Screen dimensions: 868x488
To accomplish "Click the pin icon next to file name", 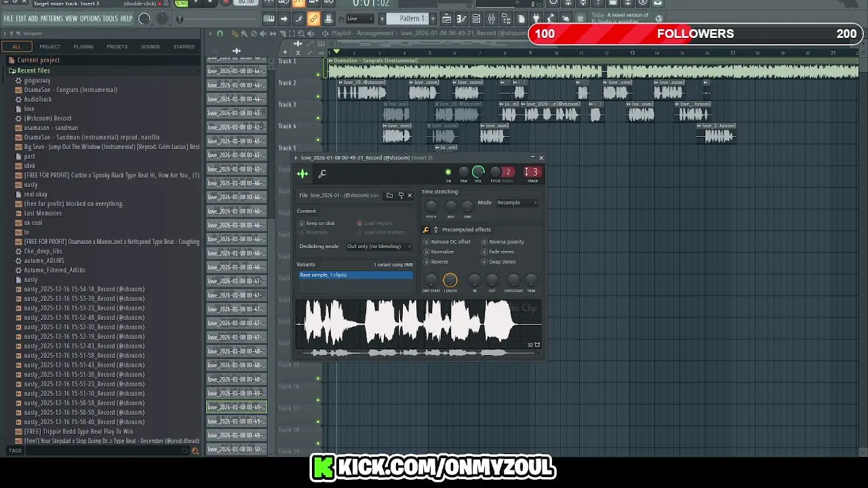I will pos(401,195).
